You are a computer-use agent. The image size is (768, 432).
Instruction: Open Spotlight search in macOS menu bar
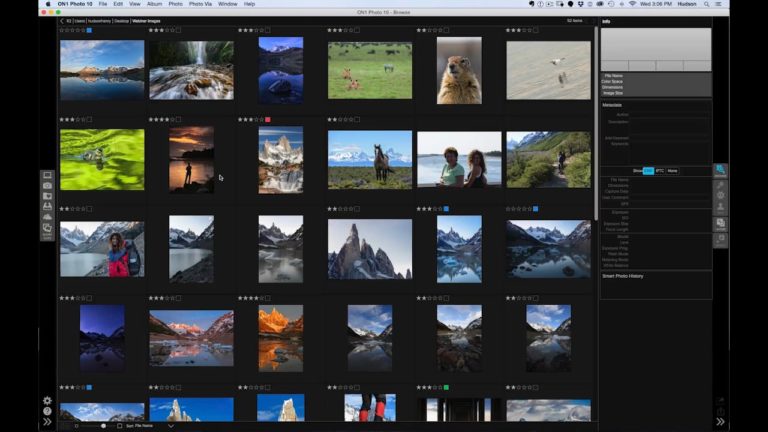706,4
